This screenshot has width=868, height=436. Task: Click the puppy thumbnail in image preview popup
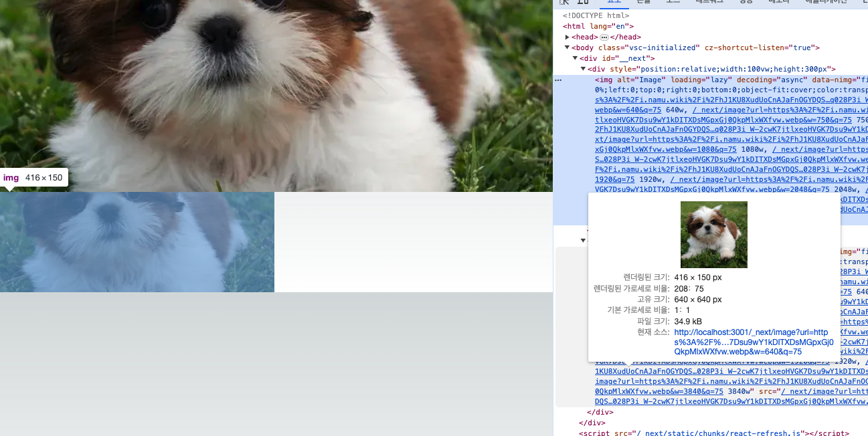click(714, 235)
